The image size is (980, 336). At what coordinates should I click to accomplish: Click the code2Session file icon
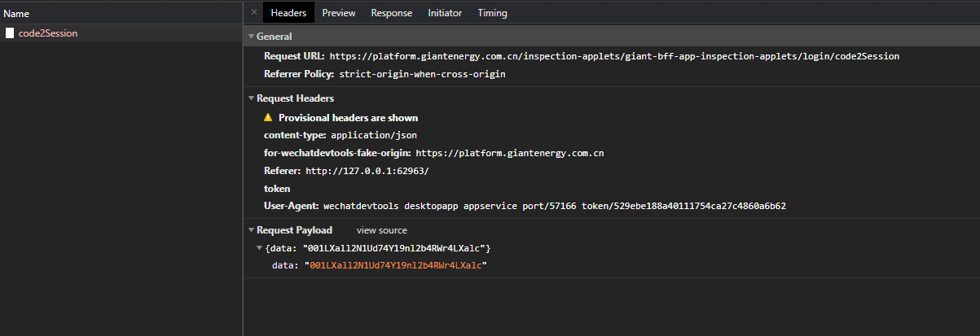[11, 33]
